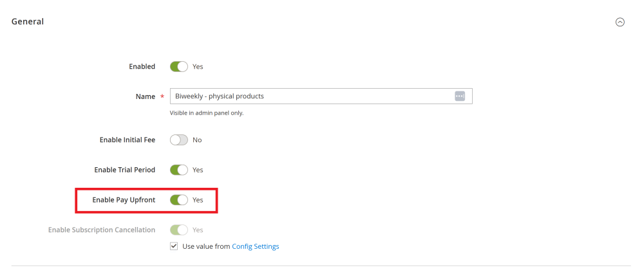Collapse the General section with chevron icon
Image resolution: width=644 pixels, height=272 pixels.
[x=620, y=22]
